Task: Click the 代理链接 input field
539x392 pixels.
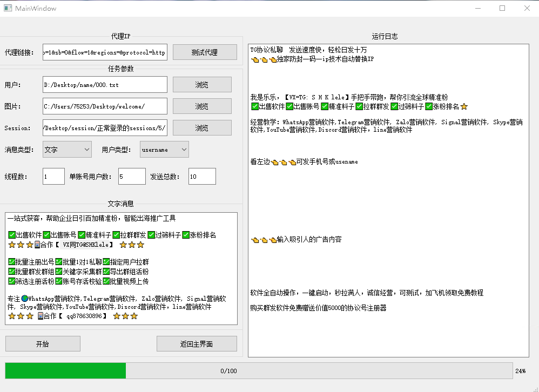Action: coord(105,52)
